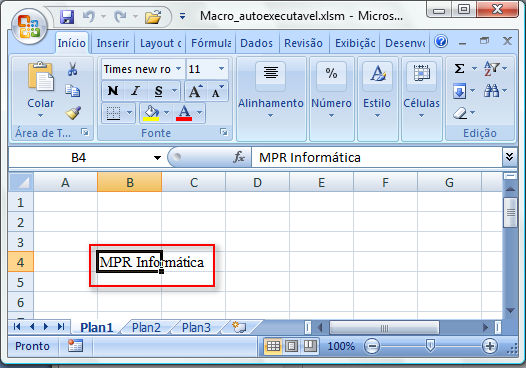
Task: Toggle Bold formatting (N button)
Action: click(x=113, y=91)
